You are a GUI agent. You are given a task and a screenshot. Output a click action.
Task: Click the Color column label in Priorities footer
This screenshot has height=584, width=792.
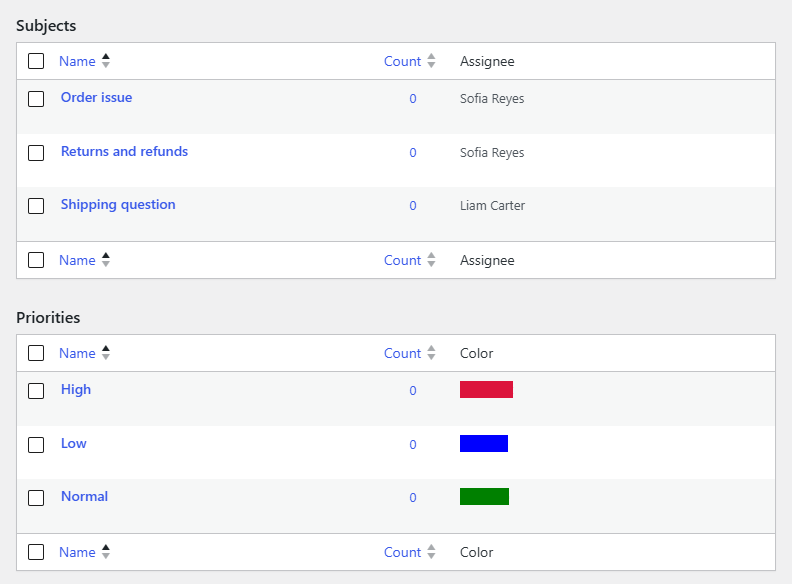pos(476,552)
